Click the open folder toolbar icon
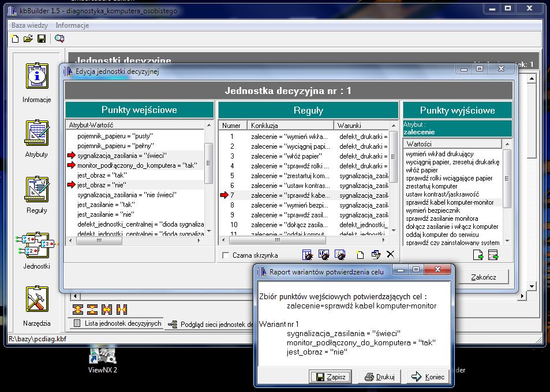 [x=28, y=39]
